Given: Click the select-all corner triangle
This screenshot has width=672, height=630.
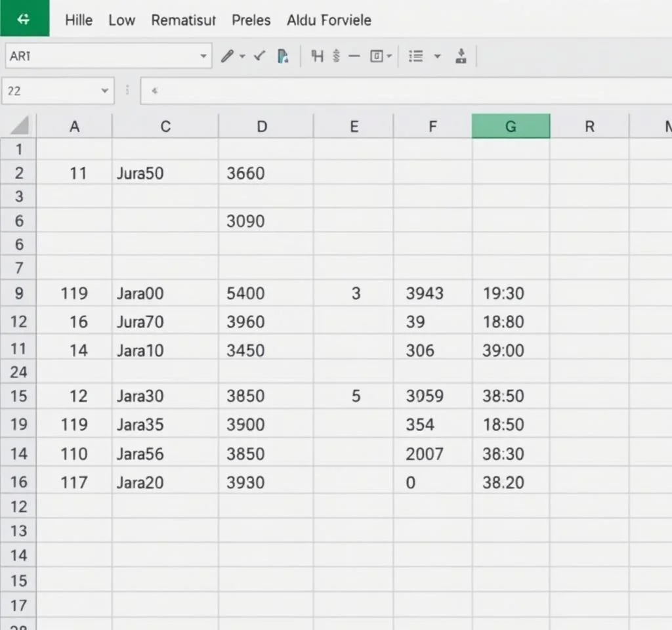Looking at the screenshot, I should pos(20,126).
